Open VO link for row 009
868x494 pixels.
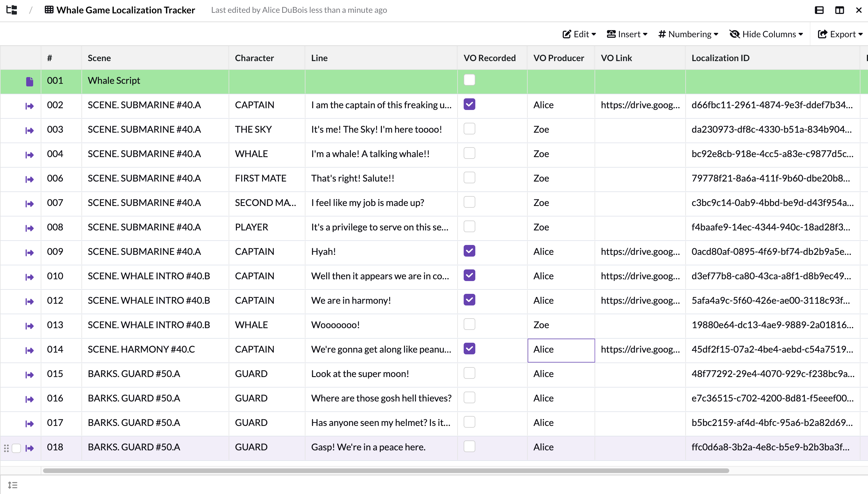640,251
